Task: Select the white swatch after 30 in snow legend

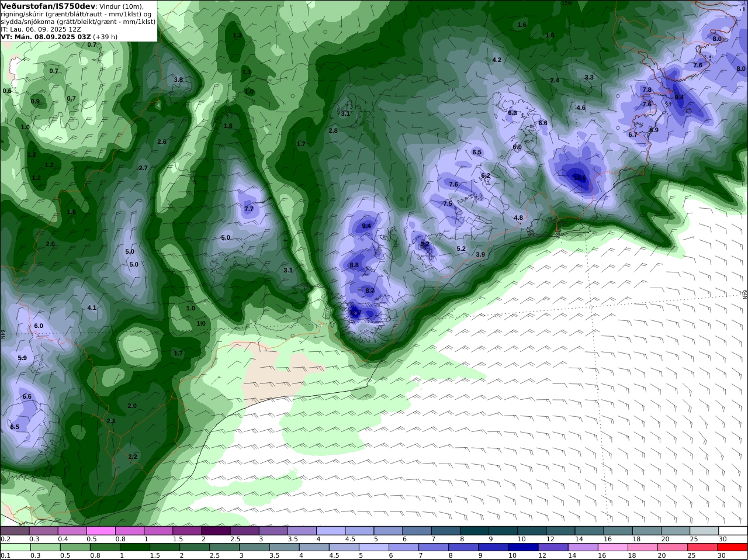Action: coord(733,531)
